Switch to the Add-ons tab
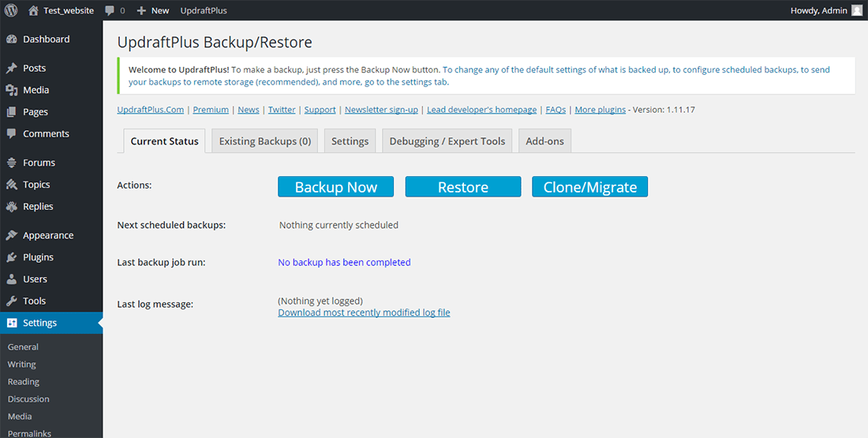Image resolution: width=868 pixels, height=438 pixels. [544, 141]
